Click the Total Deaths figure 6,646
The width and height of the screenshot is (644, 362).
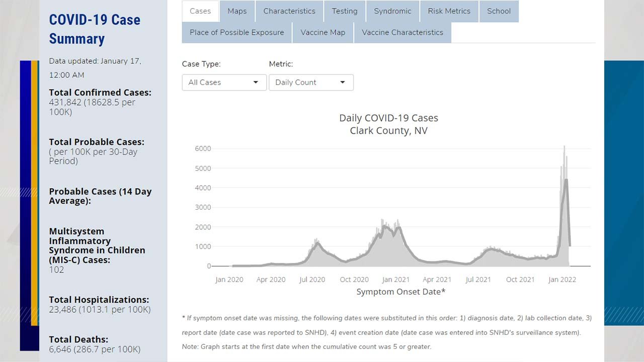pos(60,349)
